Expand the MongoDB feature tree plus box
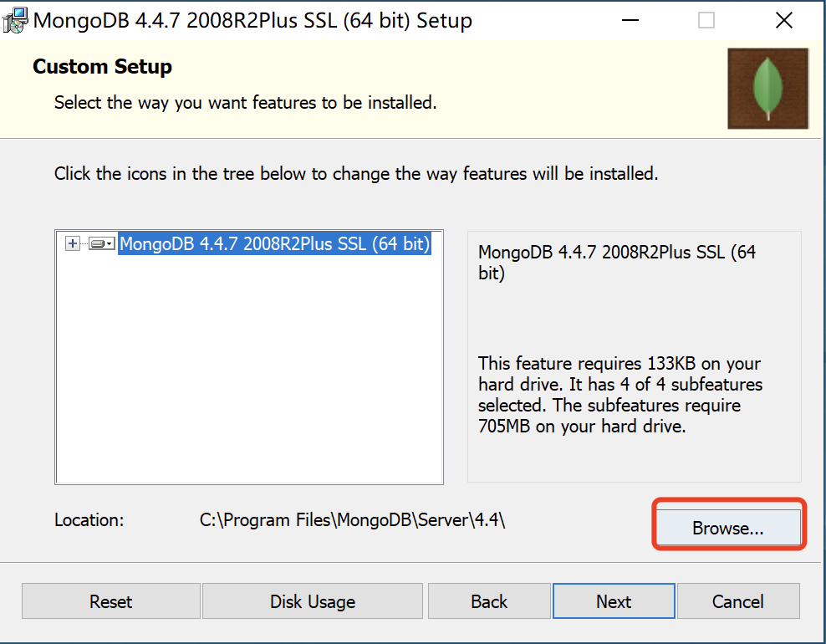Viewport: 826px width, 644px height. (x=73, y=243)
